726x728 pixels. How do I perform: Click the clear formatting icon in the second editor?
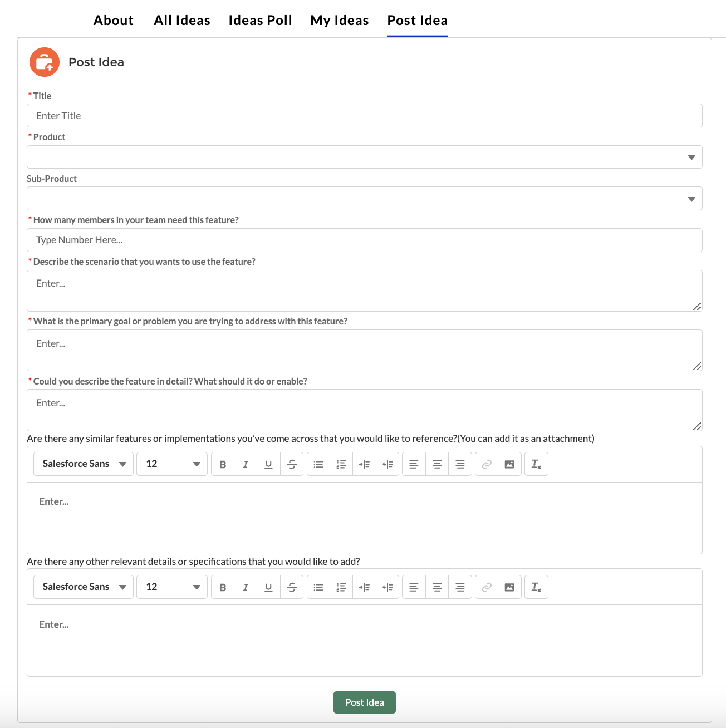536,587
